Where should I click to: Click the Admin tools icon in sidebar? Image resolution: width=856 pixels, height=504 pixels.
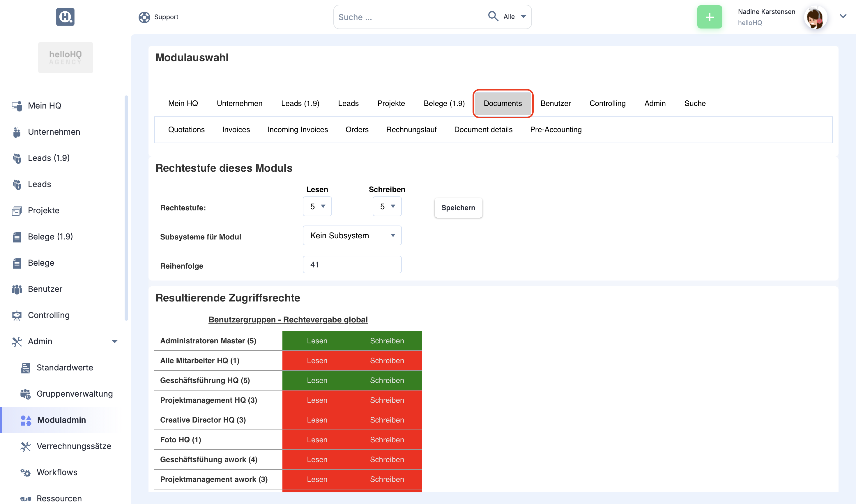tap(17, 341)
